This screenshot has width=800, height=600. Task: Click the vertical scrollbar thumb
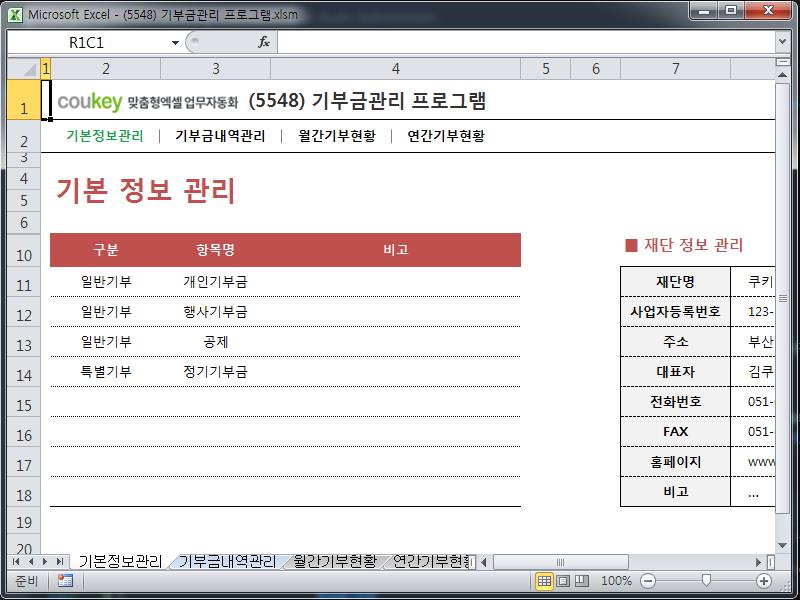click(783, 298)
